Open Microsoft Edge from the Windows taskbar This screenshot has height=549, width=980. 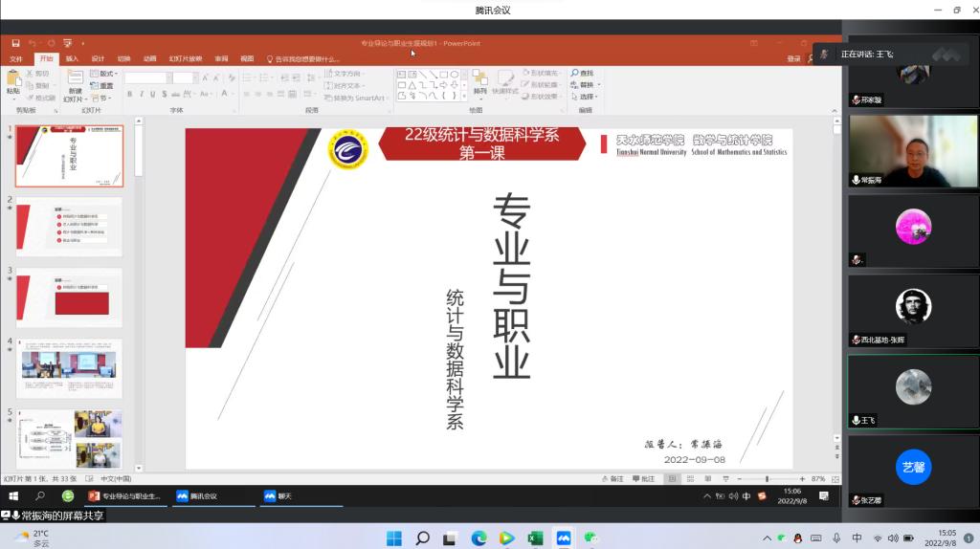point(479,538)
